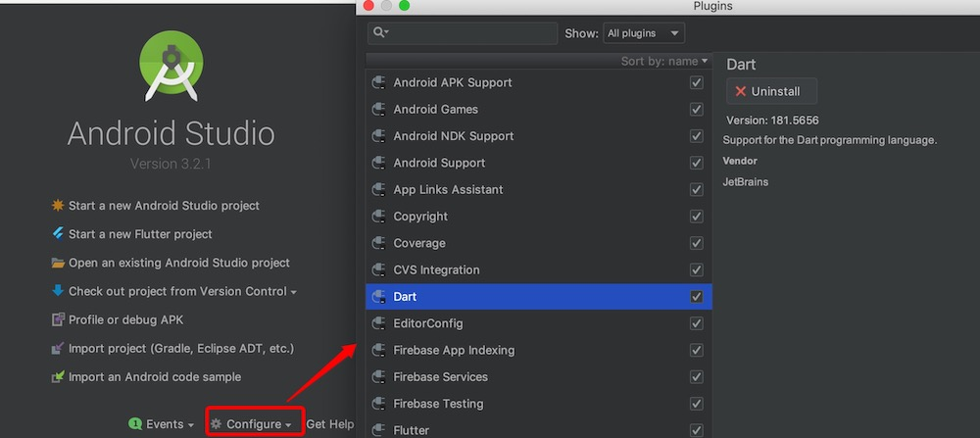This screenshot has height=438, width=980.
Task: Click the red X icon on Uninstall
Action: 741,91
